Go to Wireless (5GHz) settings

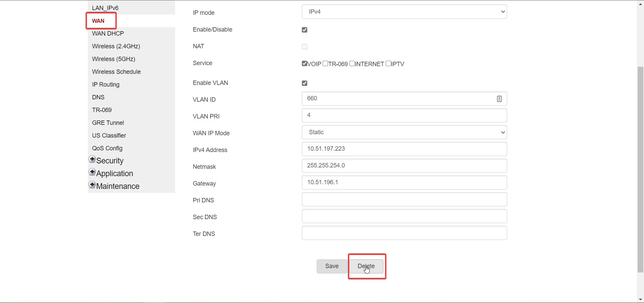114,59
